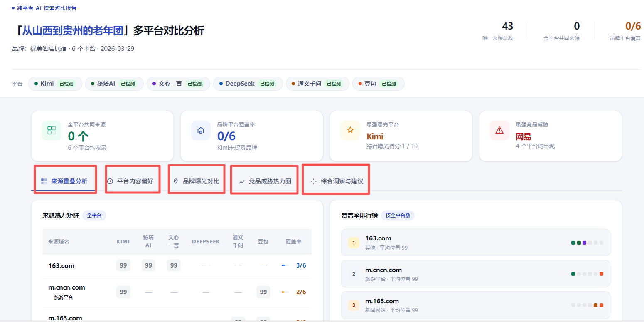Click the squares icon beside 来源重叠分析
Screen dimensions: 644x322
[44, 181]
